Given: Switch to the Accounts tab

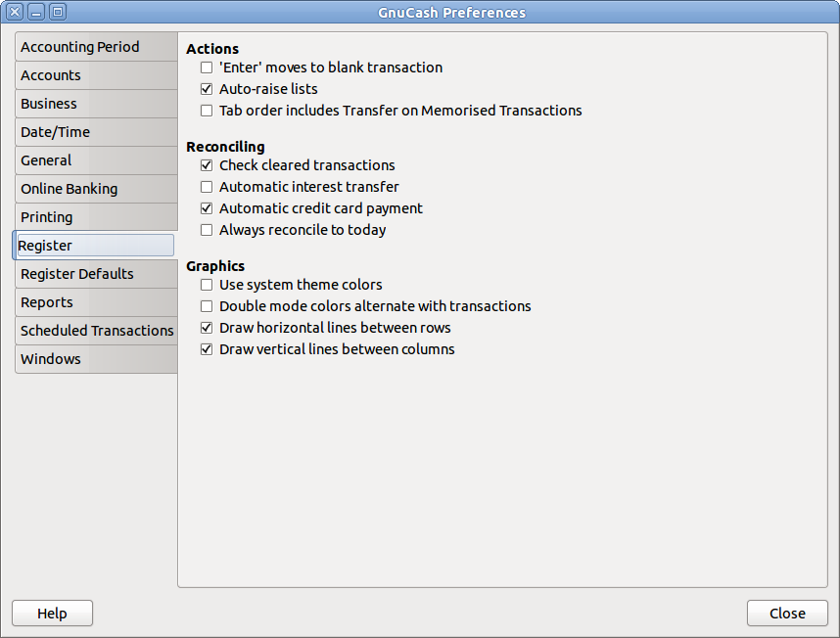Looking at the screenshot, I should tap(96, 75).
